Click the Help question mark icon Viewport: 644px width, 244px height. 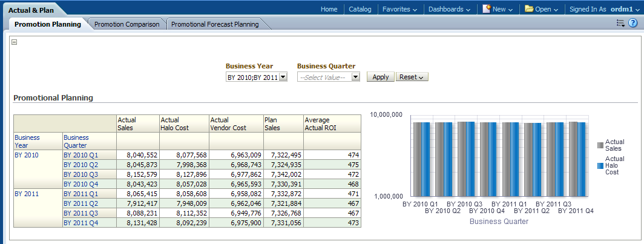coord(632,23)
